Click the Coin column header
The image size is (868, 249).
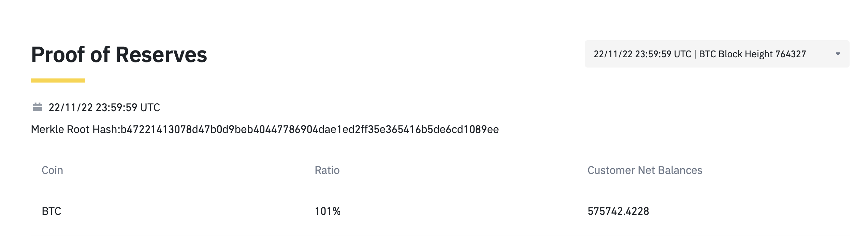(52, 170)
